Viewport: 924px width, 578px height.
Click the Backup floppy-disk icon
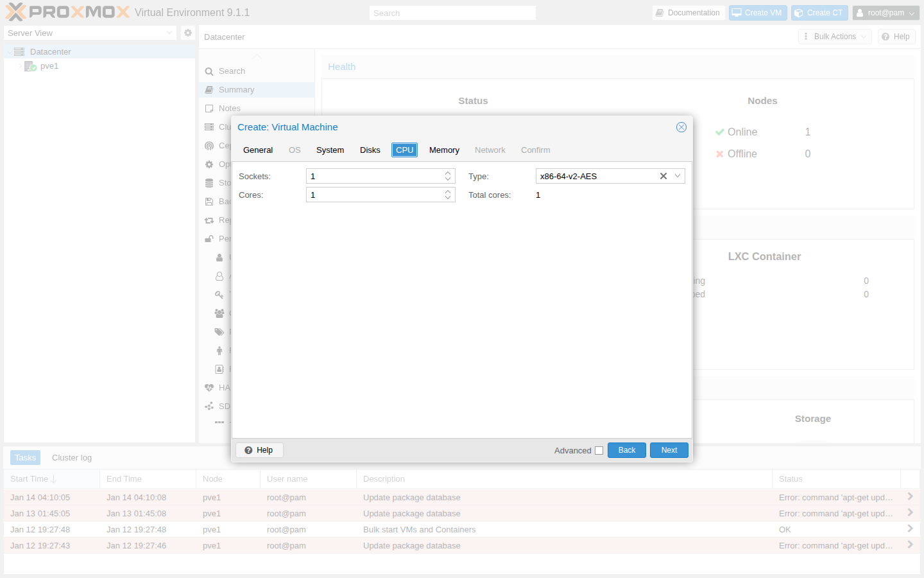(209, 201)
